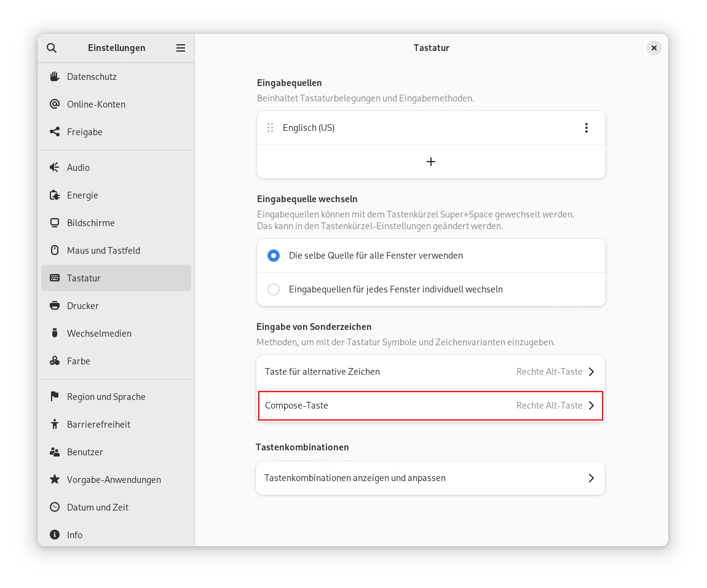Open Wechselmedien settings

click(x=116, y=333)
